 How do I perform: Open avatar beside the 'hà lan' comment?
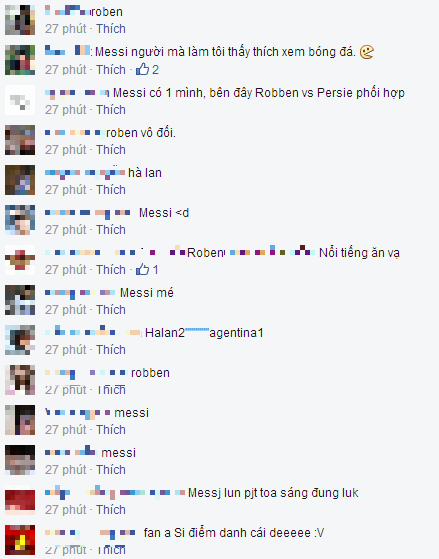pos(20,180)
